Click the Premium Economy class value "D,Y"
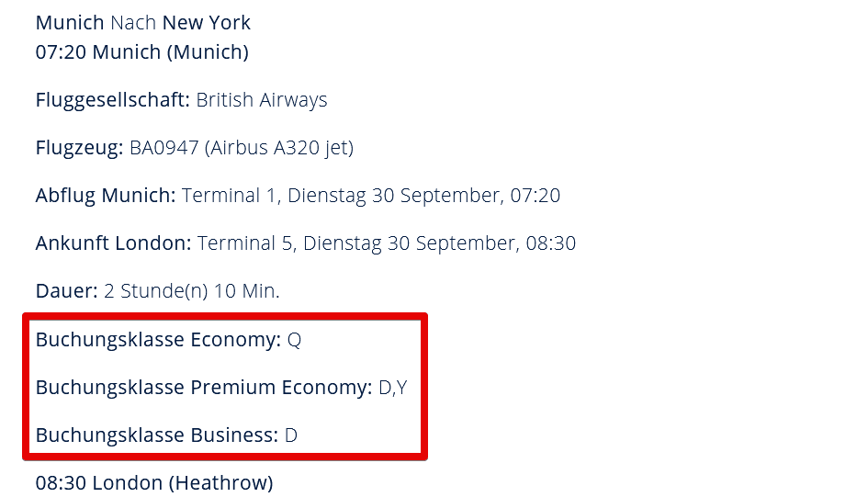 click(393, 388)
